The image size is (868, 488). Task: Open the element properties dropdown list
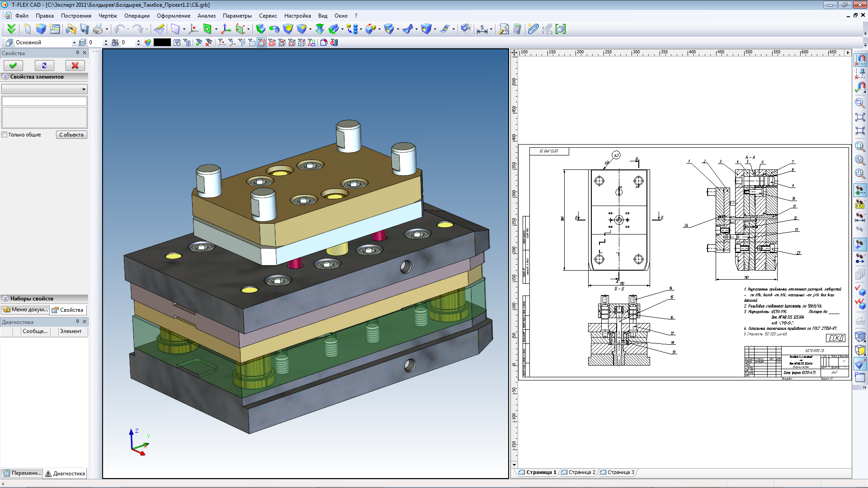coord(84,89)
